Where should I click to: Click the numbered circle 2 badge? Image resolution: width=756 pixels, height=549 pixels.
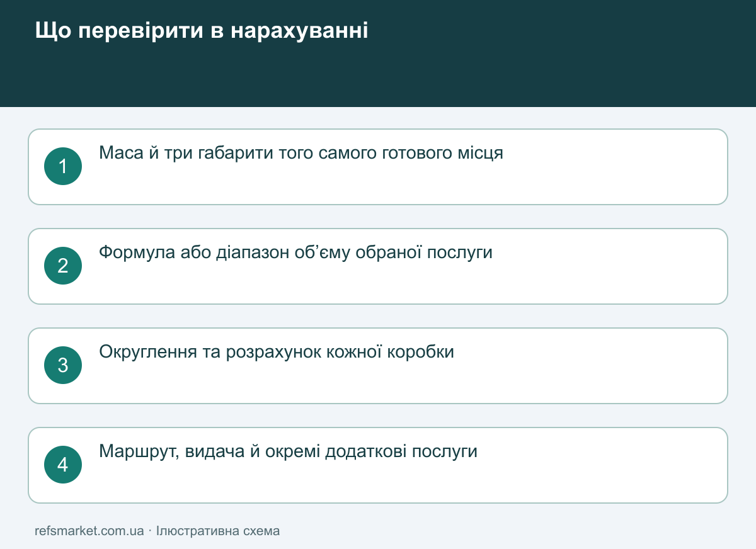(x=63, y=266)
